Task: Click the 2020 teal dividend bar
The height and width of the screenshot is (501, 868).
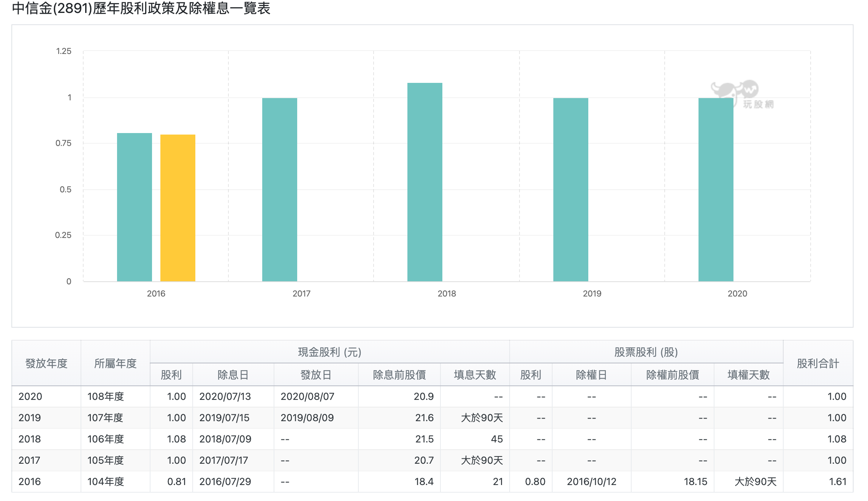Action: (716, 190)
